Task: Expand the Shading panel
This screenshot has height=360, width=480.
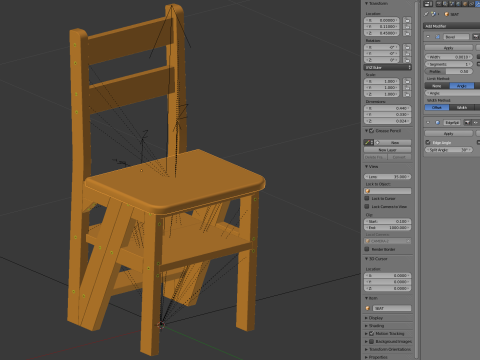Action: click(x=366, y=326)
